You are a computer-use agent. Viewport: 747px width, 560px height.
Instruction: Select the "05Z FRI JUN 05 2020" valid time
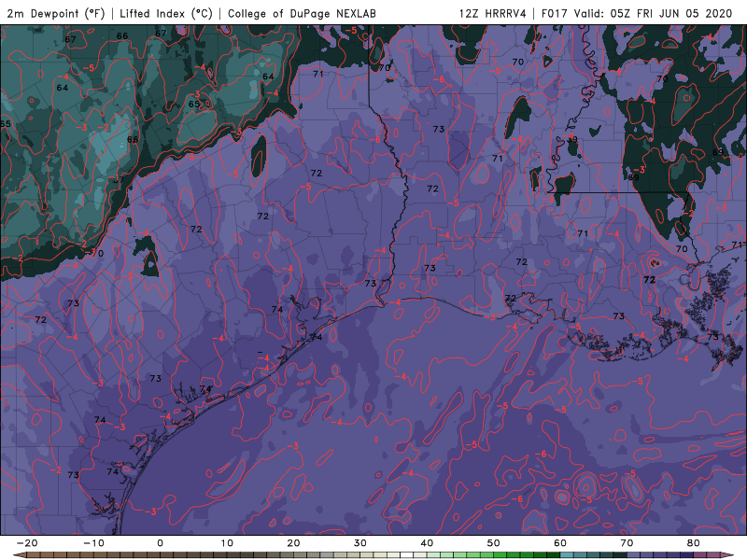click(x=670, y=13)
